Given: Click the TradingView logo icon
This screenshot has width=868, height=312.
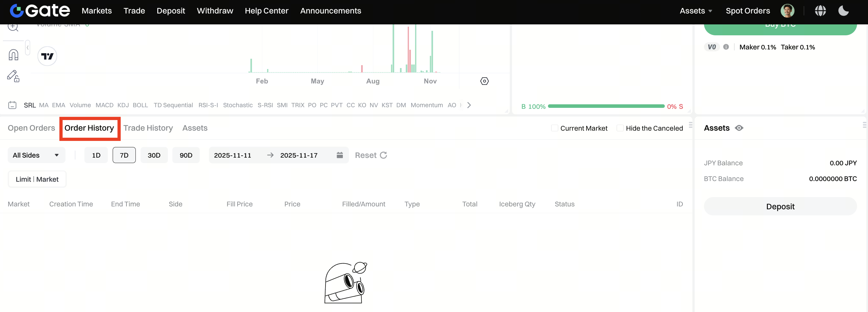Looking at the screenshot, I should pos(47,56).
